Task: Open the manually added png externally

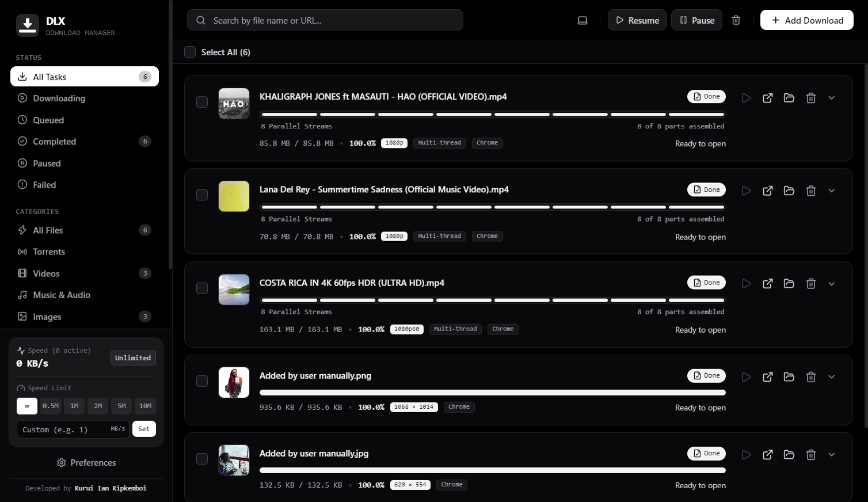Action: point(768,377)
